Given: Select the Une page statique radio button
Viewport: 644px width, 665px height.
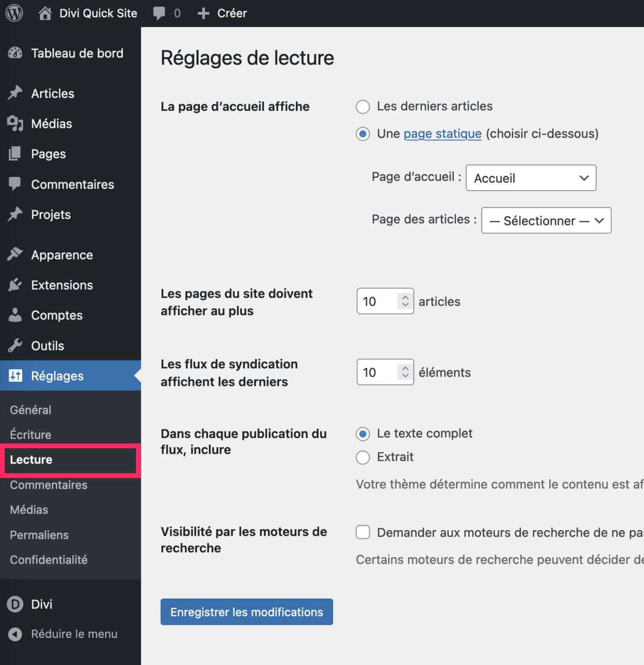Looking at the screenshot, I should pos(363,134).
